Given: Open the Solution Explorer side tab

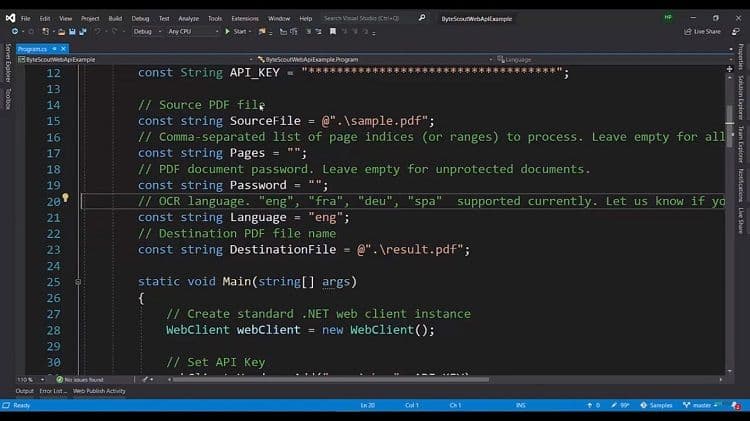Looking at the screenshot, I should click(x=741, y=97).
